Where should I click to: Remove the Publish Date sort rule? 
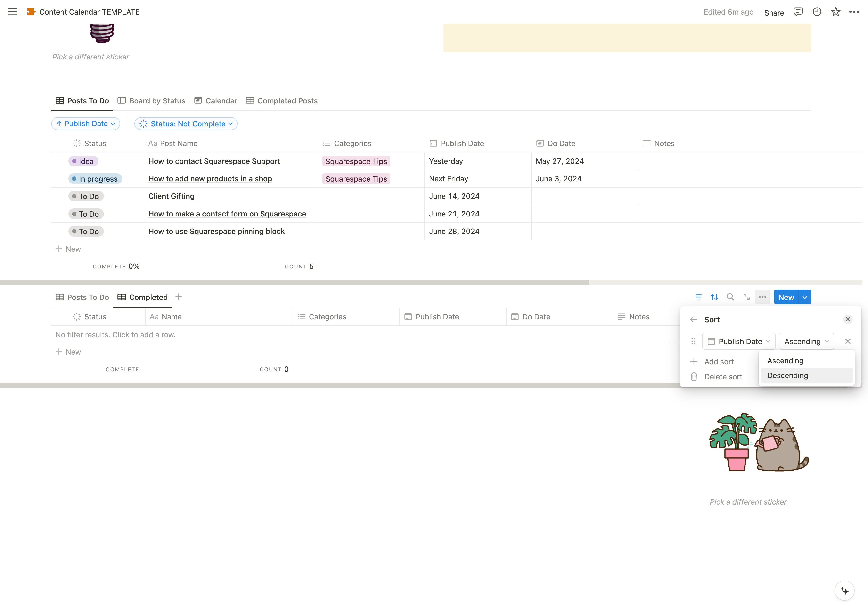tap(848, 342)
